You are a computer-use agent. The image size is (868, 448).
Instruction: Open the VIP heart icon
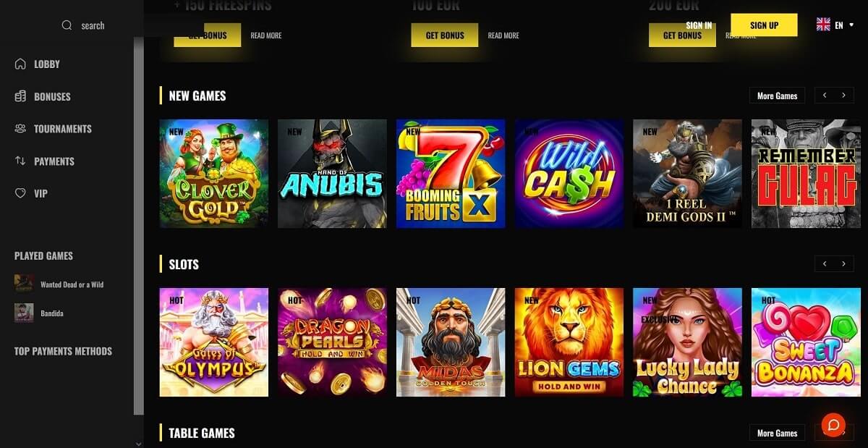pos(20,193)
